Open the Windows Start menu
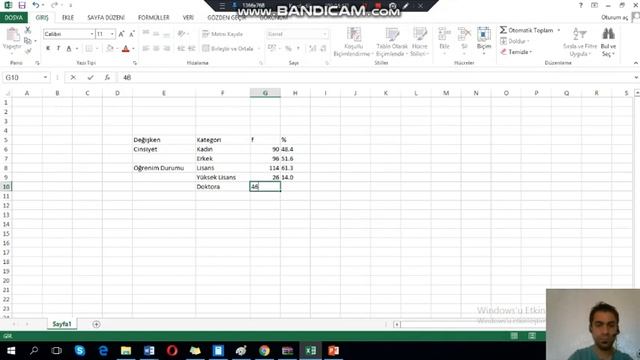Viewport: 640px width, 360px height. [x=11, y=351]
